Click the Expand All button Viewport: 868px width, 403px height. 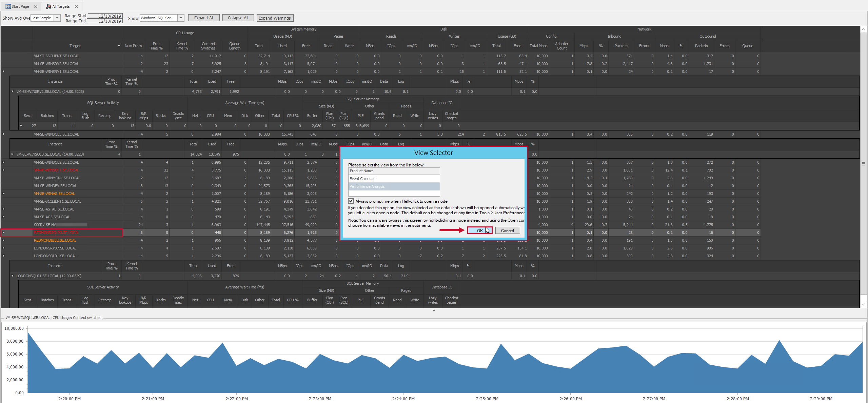(x=203, y=18)
